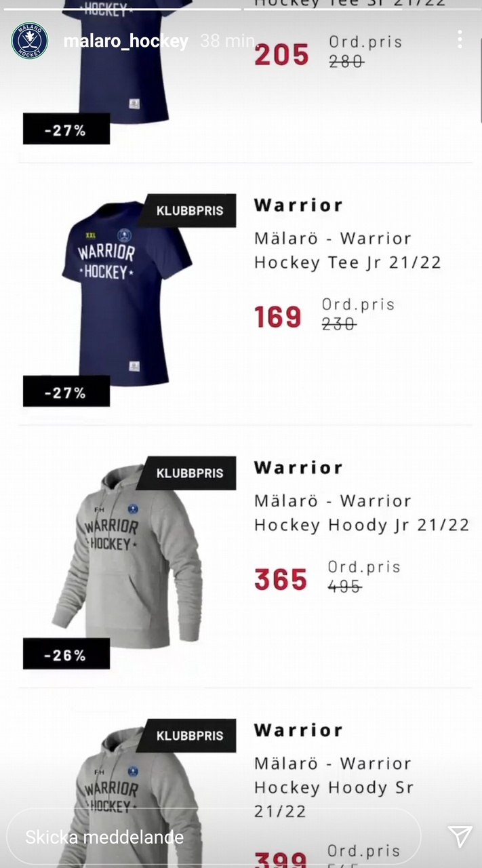Screen dimensions: 482x868
Task: Click the red 365 price
Action: click(x=281, y=580)
